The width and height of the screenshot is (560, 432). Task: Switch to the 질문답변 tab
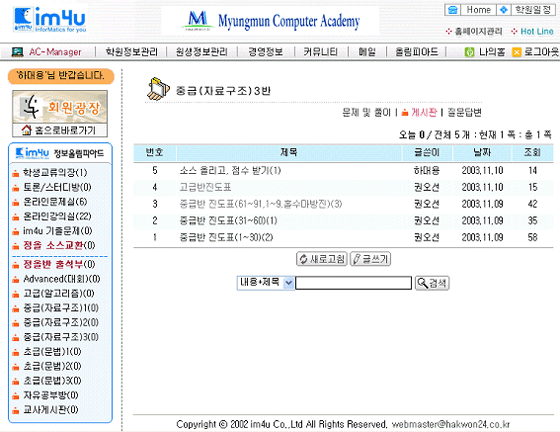pos(464,113)
